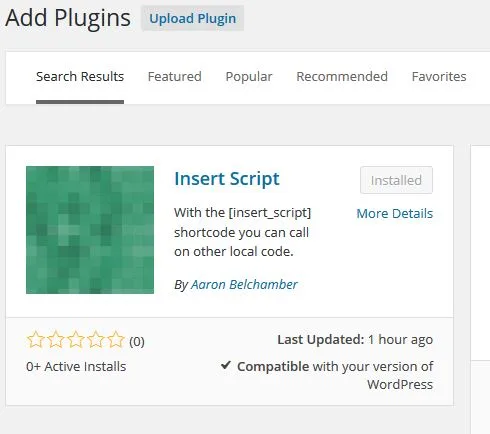This screenshot has width=490, height=434.
Task: Click the '(0)' rating count
Action: pos(137,342)
